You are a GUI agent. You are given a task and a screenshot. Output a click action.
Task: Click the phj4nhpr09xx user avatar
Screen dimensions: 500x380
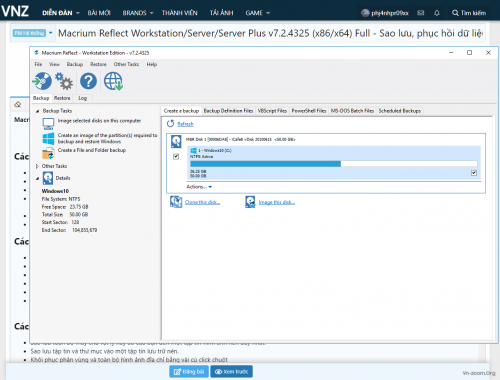point(365,13)
